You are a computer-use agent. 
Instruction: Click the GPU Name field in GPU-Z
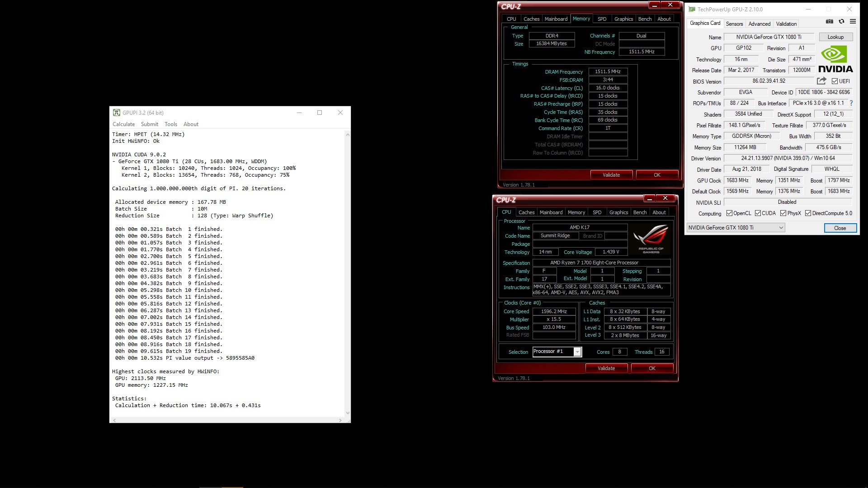(x=769, y=37)
